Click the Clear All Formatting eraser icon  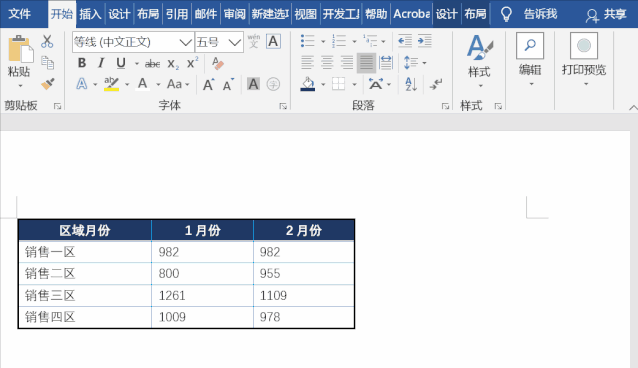tap(218, 63)
